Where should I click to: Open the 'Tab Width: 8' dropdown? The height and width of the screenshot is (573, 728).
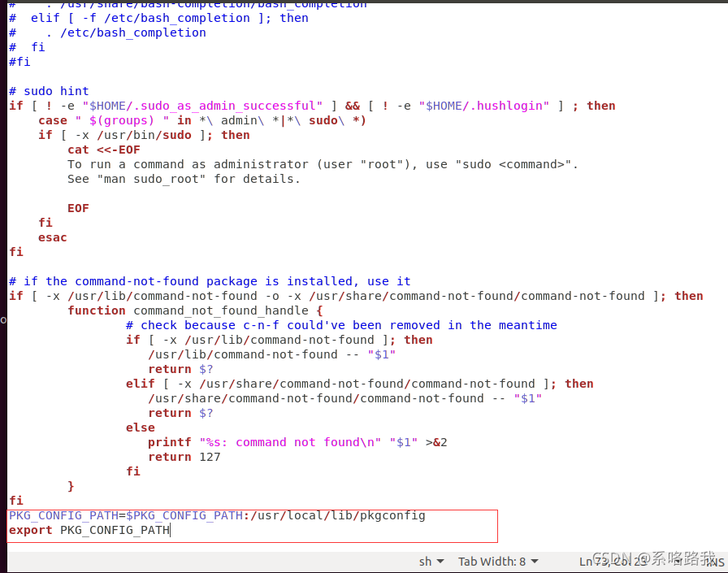pyautogui.click(x=498, y=562)
